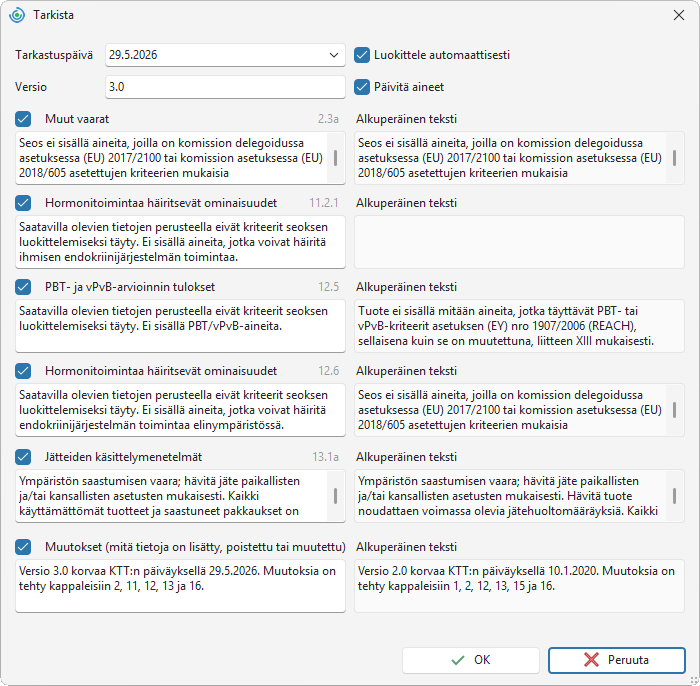Toggle Luokittele automaattisesti checkbox
The image size is (700, 686).
click(x=362, y=55)
